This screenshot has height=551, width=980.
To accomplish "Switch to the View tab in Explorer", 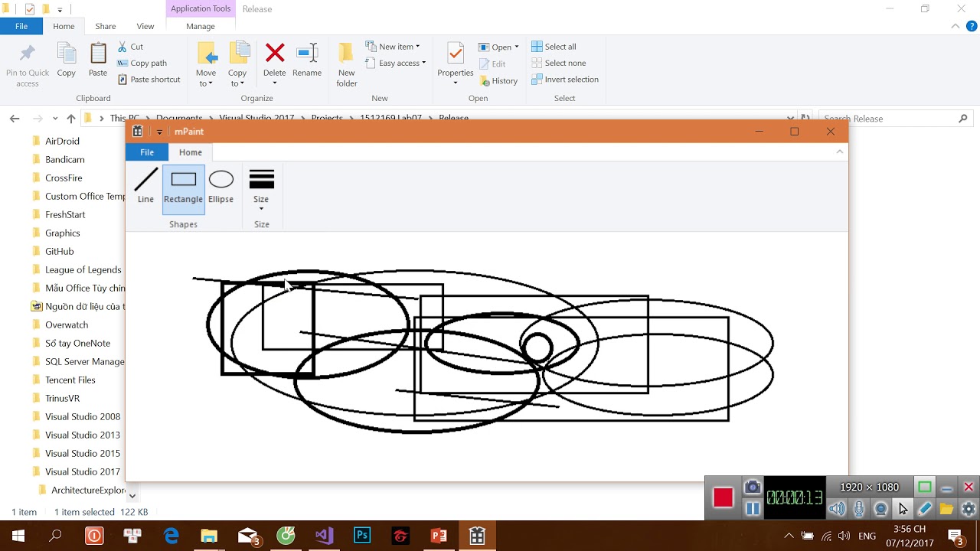I will [145, 26].
